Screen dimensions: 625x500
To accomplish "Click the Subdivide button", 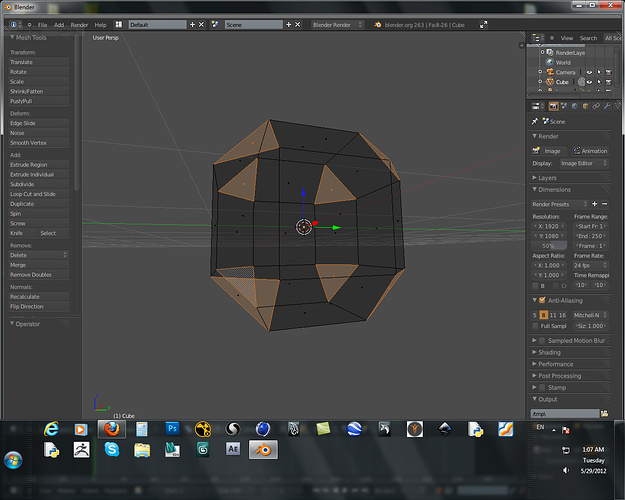I will click(39, 184).
